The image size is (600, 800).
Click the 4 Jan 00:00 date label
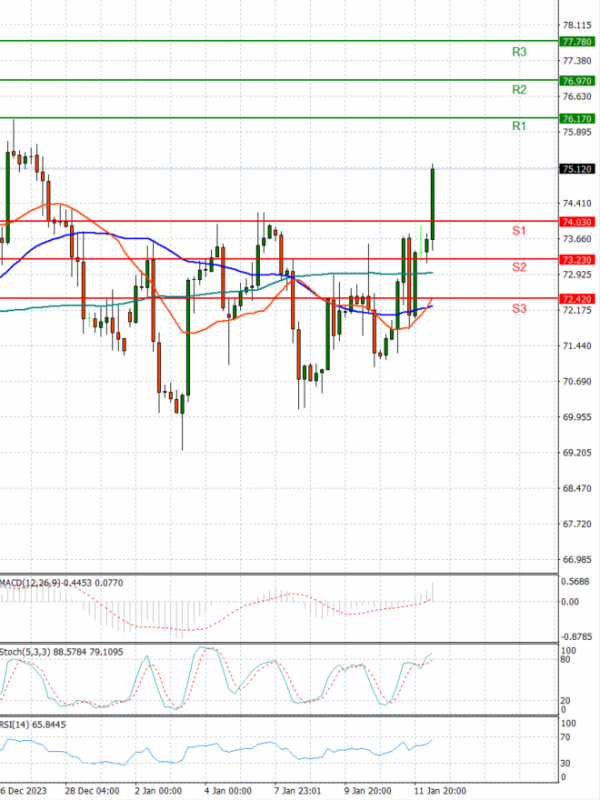pyautogui.click(x=228, y=791)
